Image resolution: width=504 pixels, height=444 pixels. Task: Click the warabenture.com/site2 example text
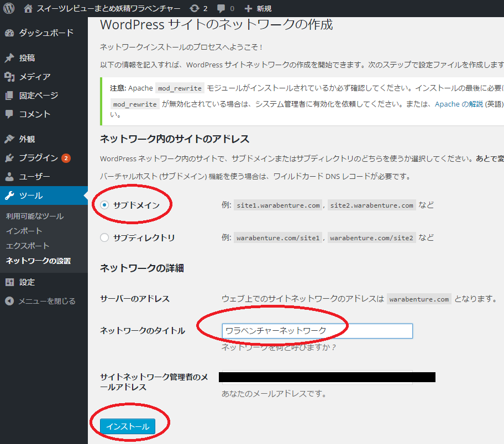pos(371,238)
